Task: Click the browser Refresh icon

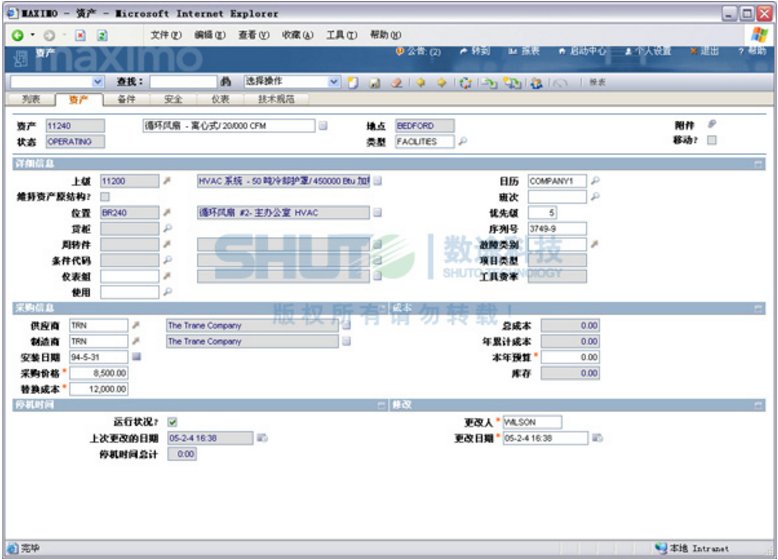Action: coord(102,35)
